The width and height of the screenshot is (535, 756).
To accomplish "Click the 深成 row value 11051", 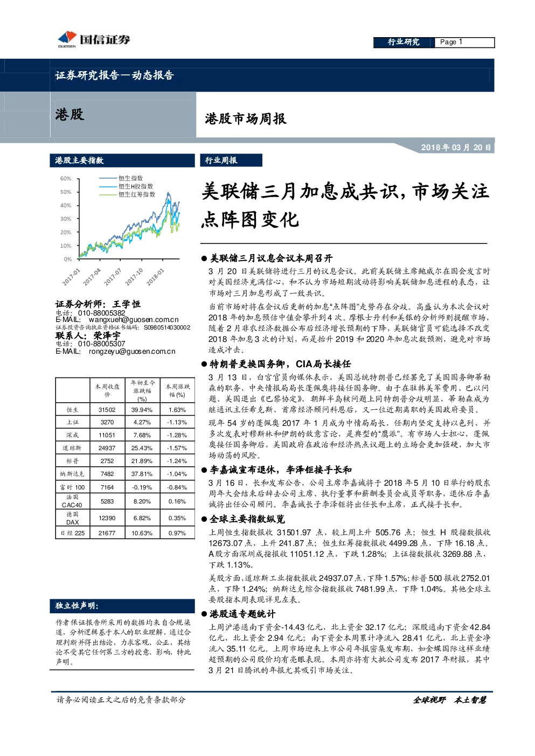I will 107,435.
